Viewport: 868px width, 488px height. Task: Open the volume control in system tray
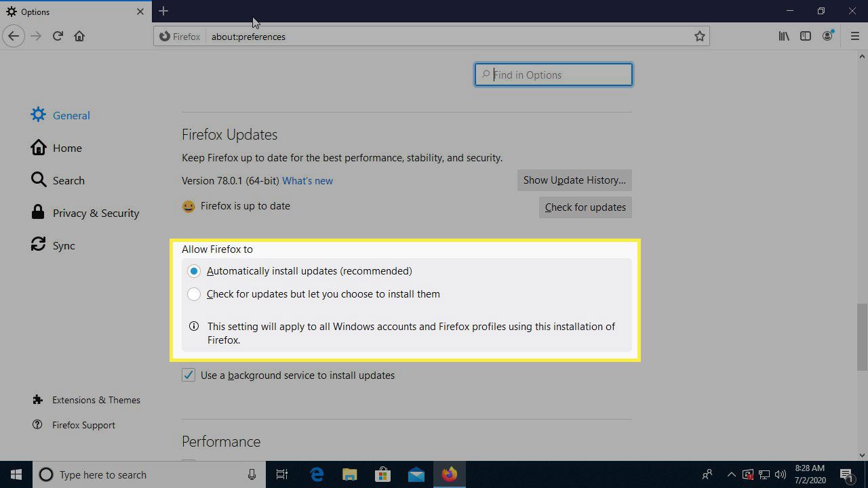[780, 474]
